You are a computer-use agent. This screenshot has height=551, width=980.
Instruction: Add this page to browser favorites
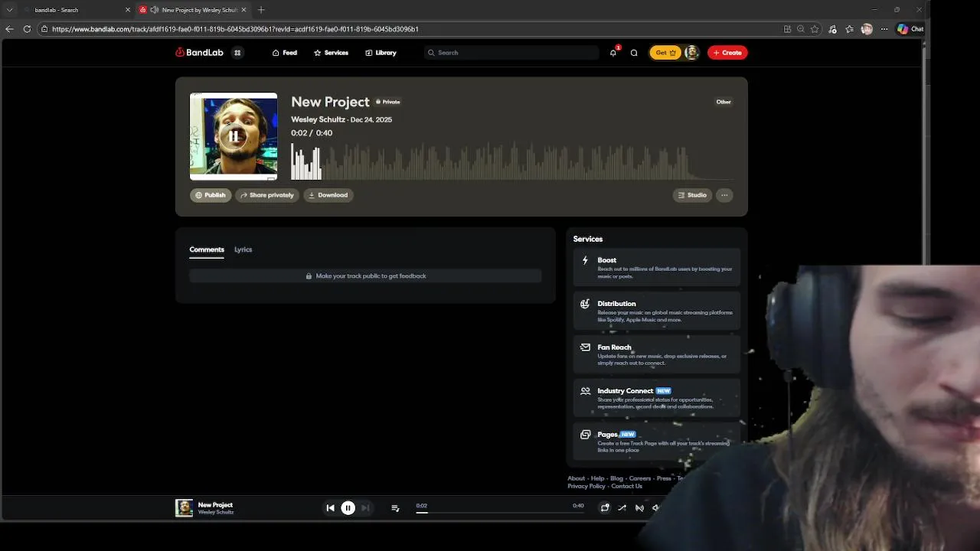[815, 29]
